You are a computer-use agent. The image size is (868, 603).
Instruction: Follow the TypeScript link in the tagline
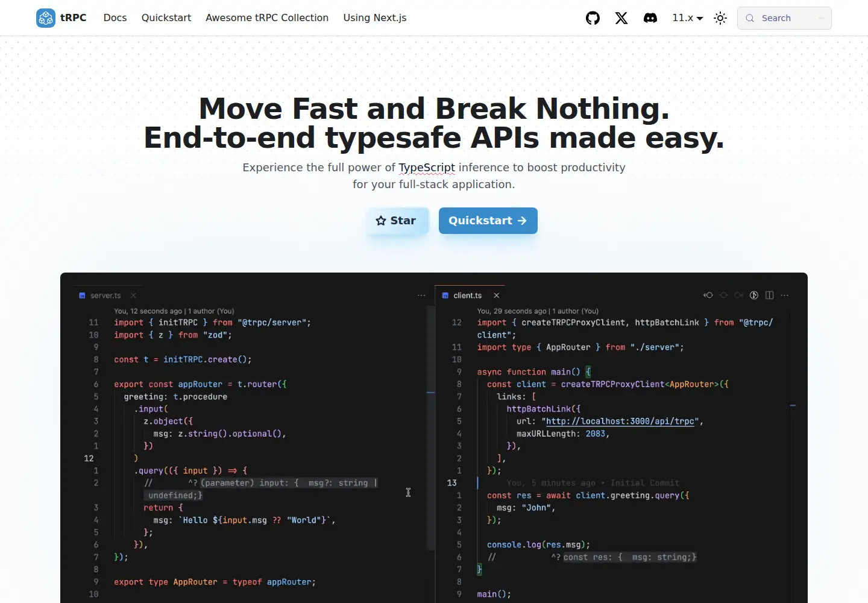(427, 168)
